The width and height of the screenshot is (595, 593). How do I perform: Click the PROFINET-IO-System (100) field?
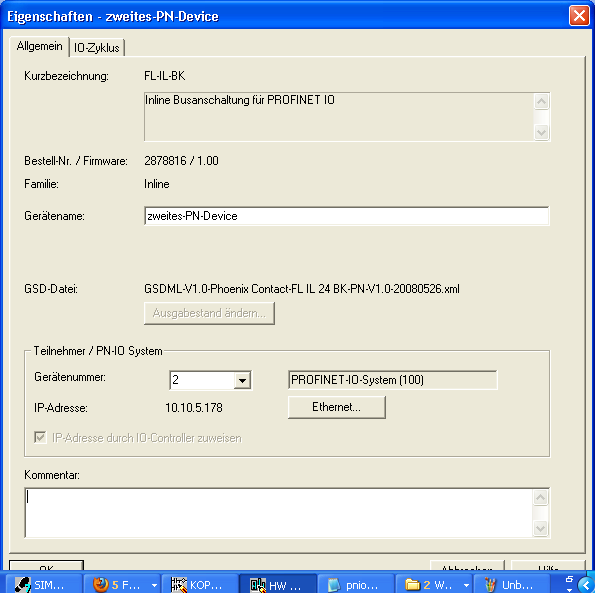393,380
